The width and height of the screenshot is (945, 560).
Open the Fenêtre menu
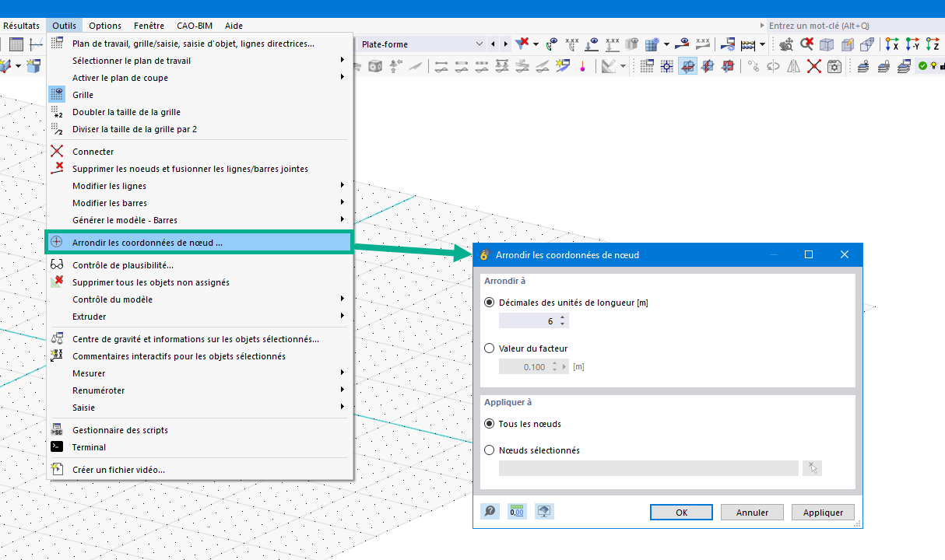149,26
